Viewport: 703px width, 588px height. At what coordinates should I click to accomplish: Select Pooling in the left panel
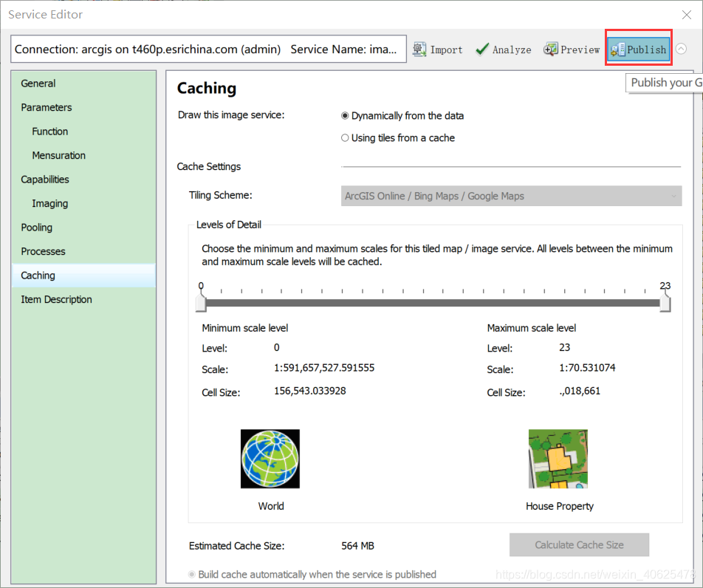click(83, 228)
